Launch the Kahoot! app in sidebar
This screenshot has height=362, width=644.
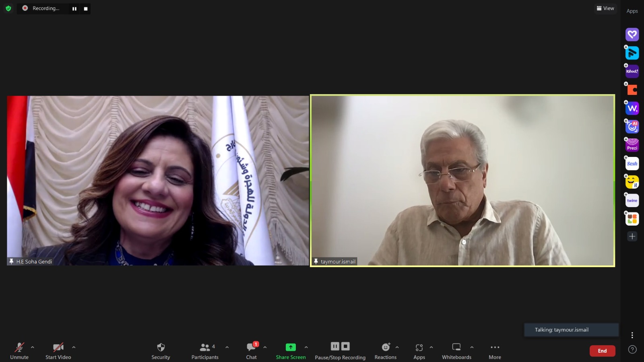point(632,72)
